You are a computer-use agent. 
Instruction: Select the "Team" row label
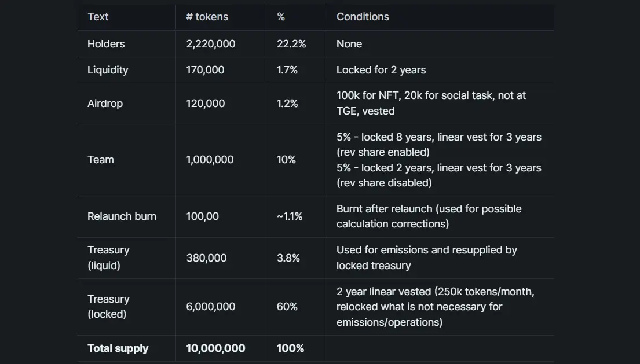point(101,160)
